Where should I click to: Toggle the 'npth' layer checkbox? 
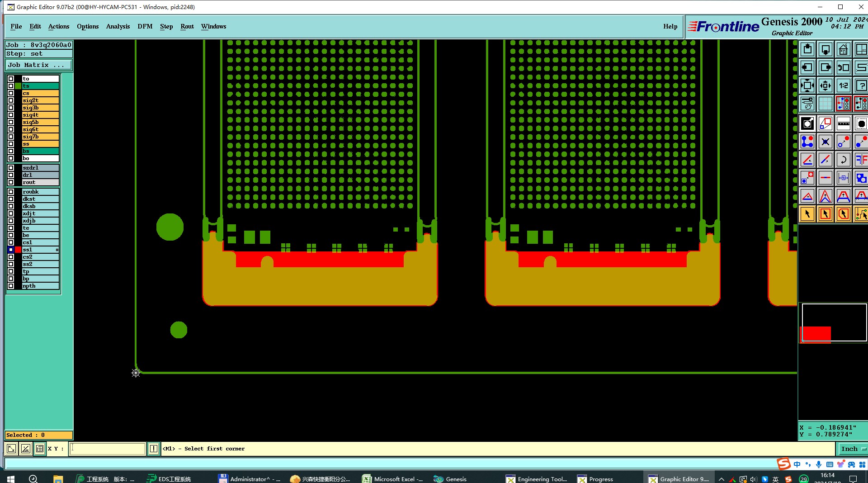[11, 286]
